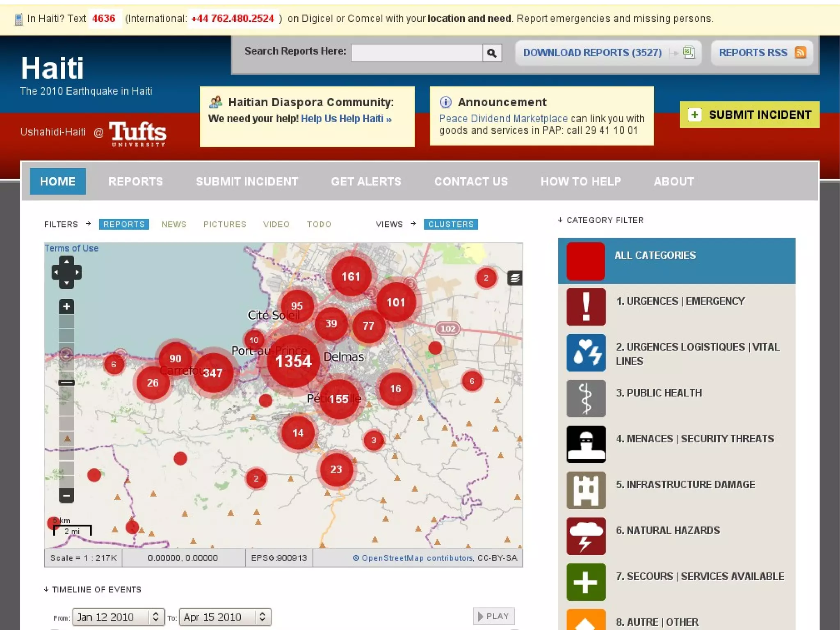The height and width of the screenshot is (630, 840).
Task: Select the Natural Hazards storm icon
Action: coord(586,536)
